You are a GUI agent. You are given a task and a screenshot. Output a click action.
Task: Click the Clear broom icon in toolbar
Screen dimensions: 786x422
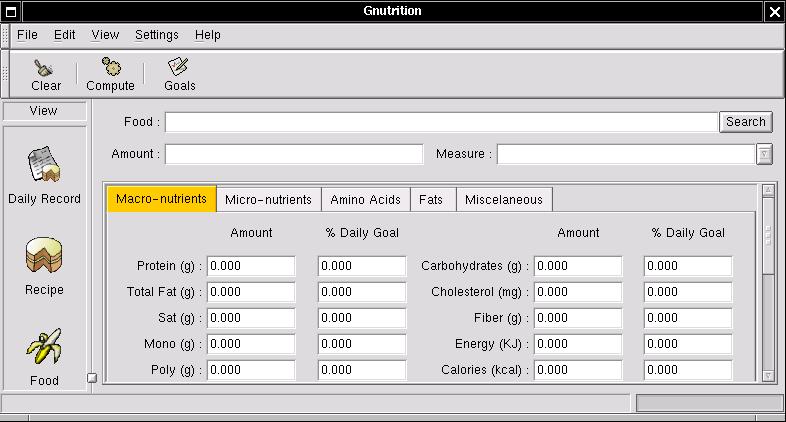click(x=45, y=68)
